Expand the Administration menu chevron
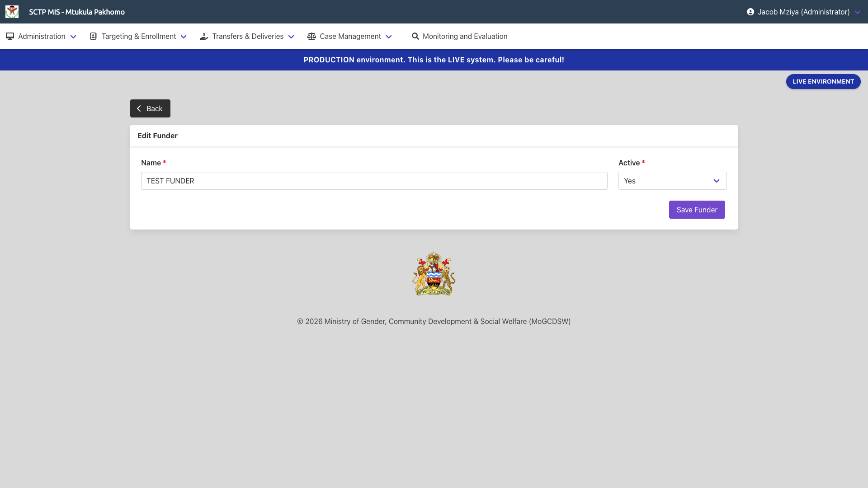The height and width of the screenshot is (488, 868). [x=73, y=37]
